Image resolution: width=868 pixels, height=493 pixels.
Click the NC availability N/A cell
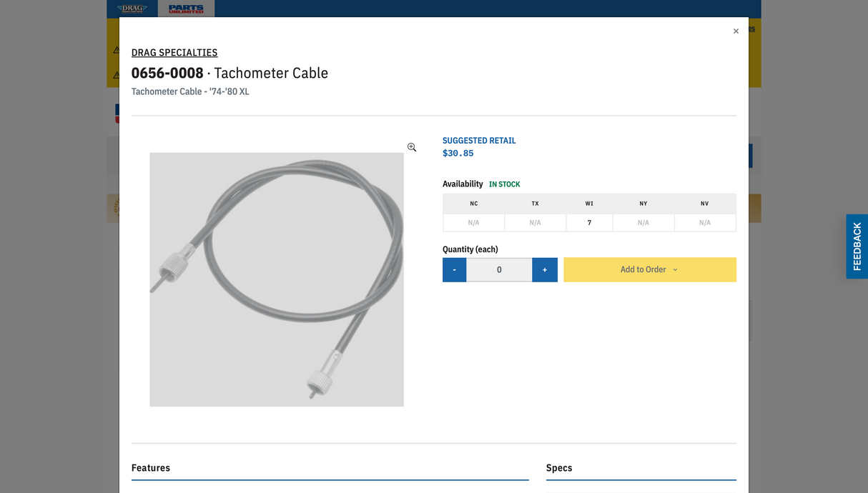tap(473, 223)
